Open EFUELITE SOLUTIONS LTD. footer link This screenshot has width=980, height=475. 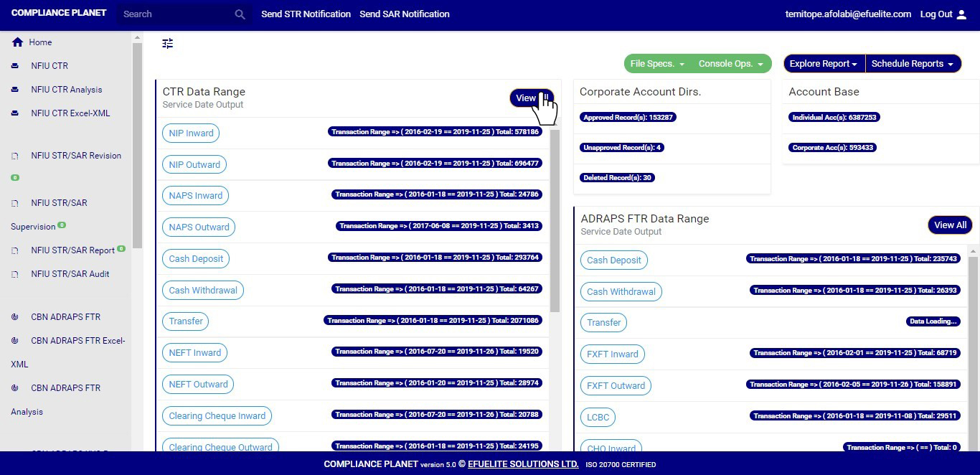coord(523,464)
